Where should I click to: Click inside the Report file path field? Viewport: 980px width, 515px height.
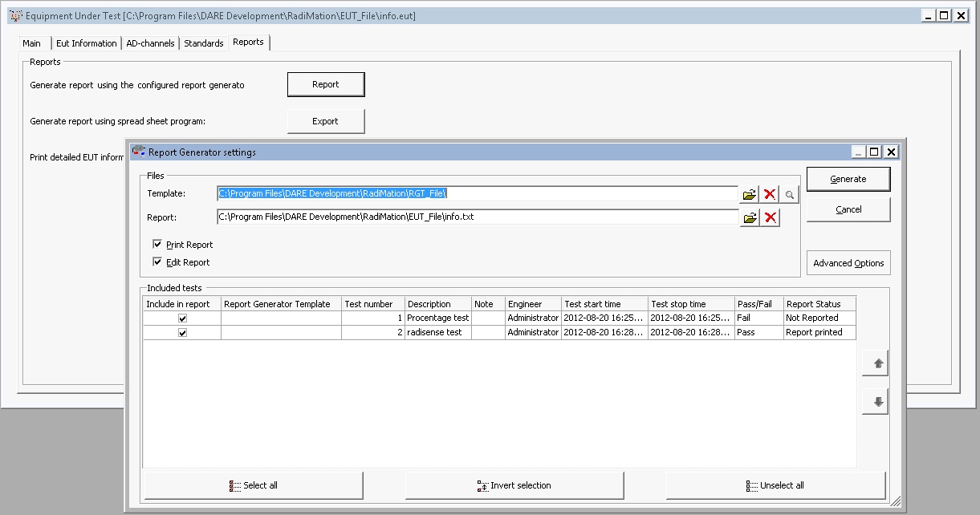pyautogui.click(x=477, y=217)
